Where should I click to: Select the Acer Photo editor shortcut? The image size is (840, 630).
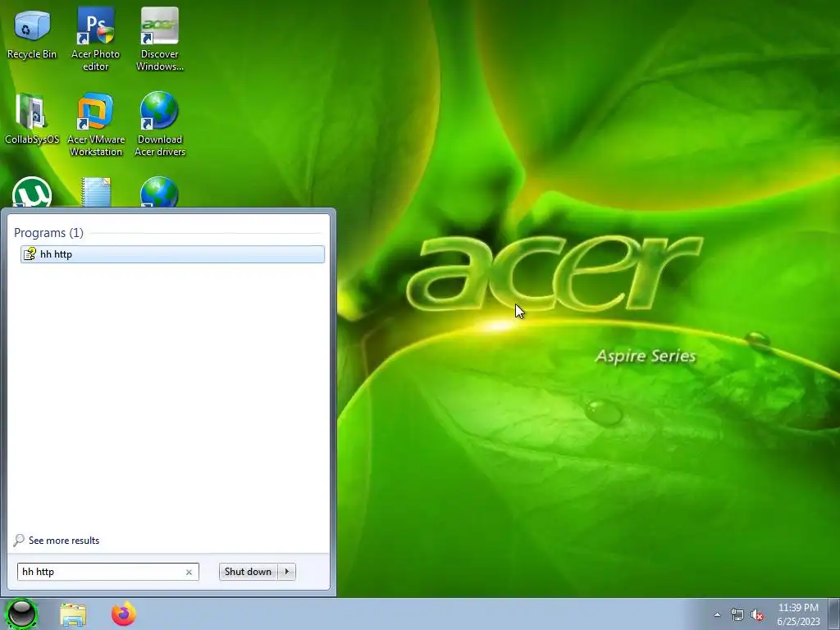point(95,39)
